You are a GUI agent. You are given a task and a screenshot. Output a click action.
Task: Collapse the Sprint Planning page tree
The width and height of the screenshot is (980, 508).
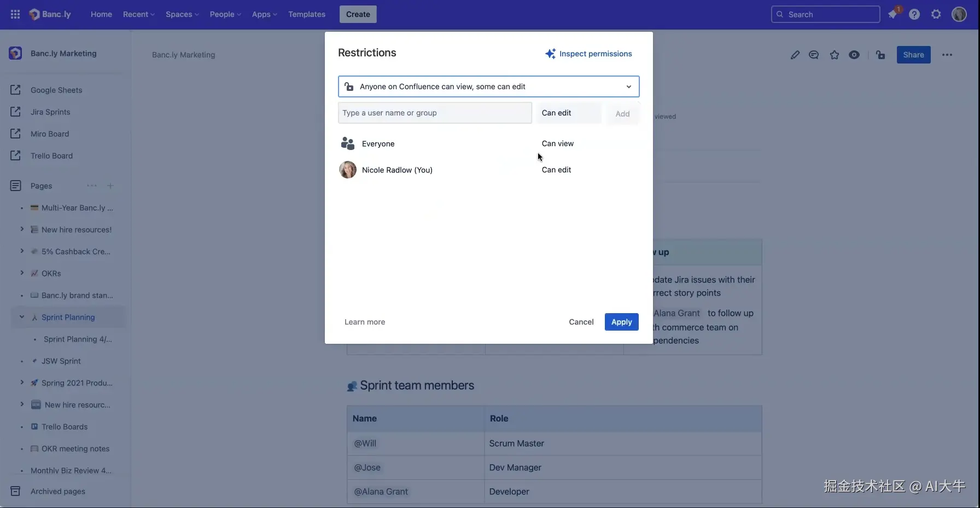coord(22,317)
